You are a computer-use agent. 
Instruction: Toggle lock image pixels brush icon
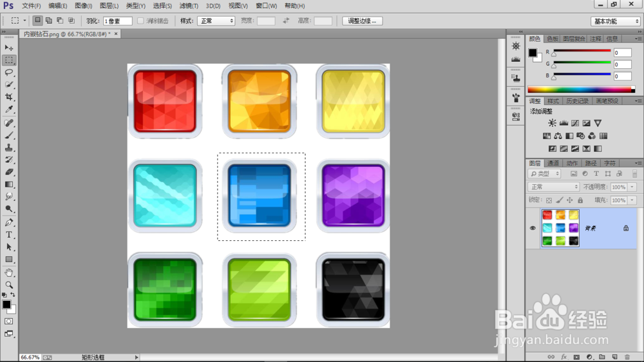point(560,200)
